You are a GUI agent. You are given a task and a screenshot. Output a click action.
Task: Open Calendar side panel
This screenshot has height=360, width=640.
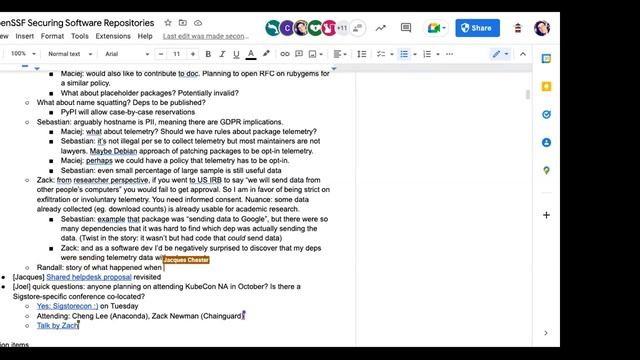(546, 59)
